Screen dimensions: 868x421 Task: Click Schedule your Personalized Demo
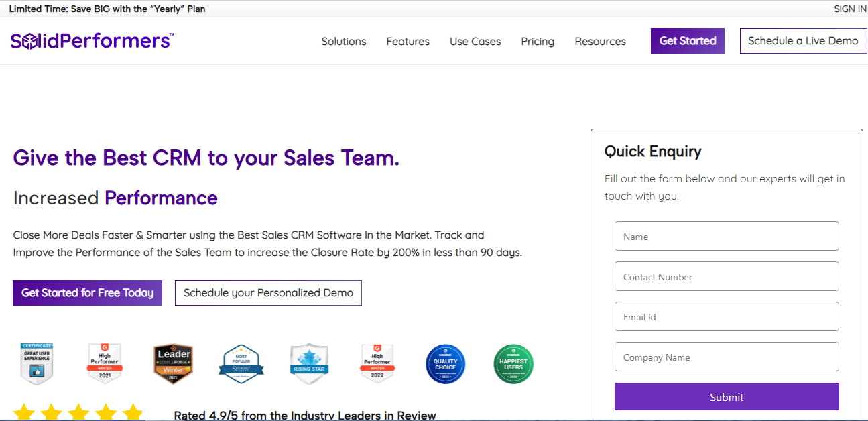pos(268,293)
